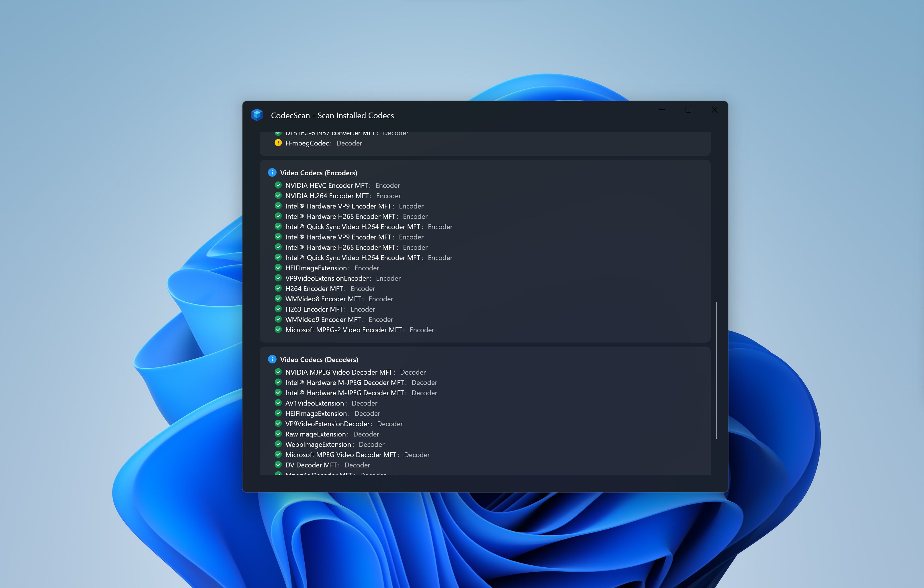This screenshot has width=924, height=588.
Task: Select the WMVideo9 Encoder MFT entry
Action: point(323,320)
